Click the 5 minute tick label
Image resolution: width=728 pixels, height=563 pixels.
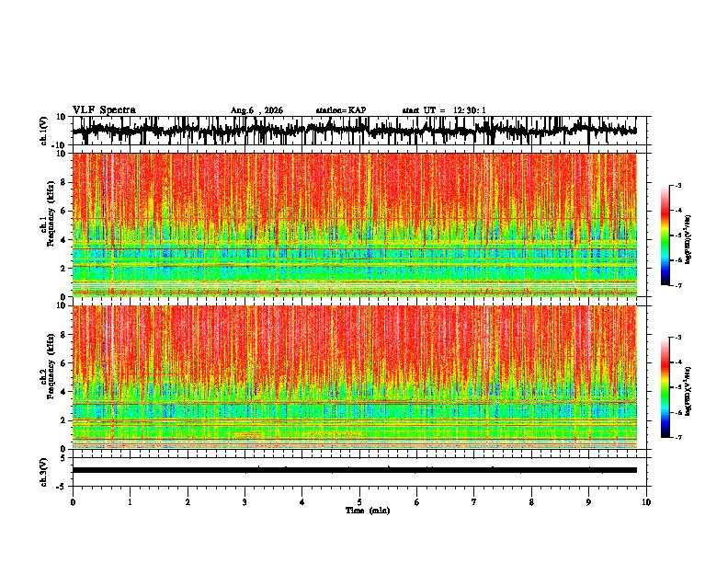[x=359, y=502]
